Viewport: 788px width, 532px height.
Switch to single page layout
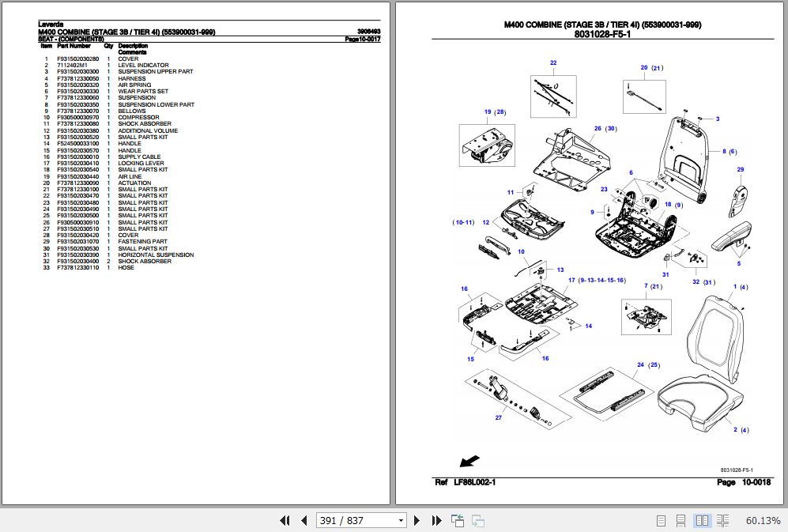click(x=661, y=520)
